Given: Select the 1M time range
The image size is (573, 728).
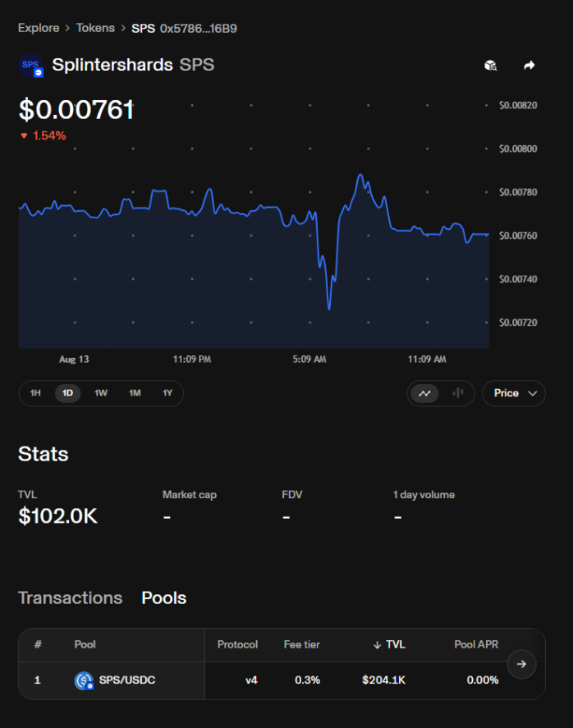Looking at the screenshot, I should point(135,393).
